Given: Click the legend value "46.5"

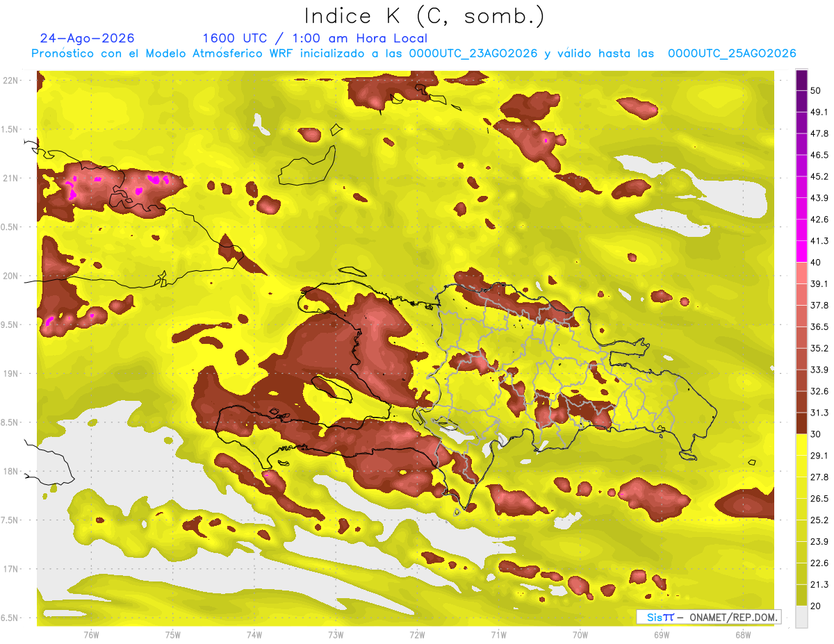Looking at the screenshot, I should tap(819, 156).
